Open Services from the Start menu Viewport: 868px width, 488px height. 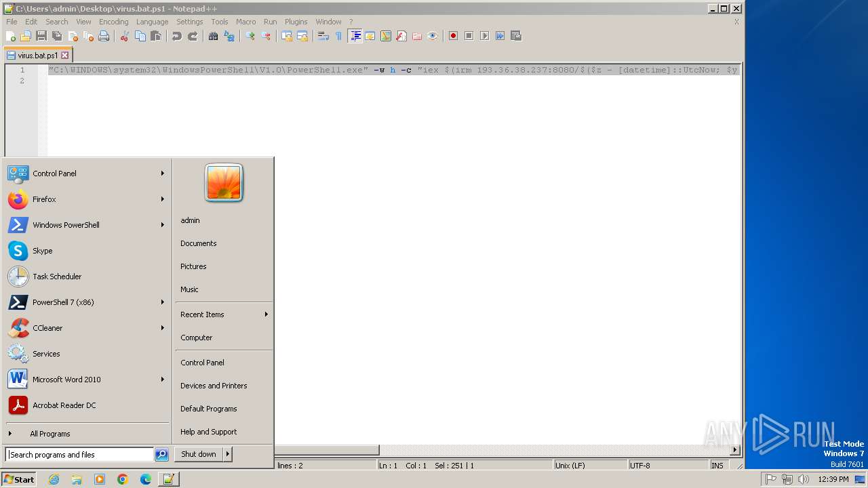point(87,354)
